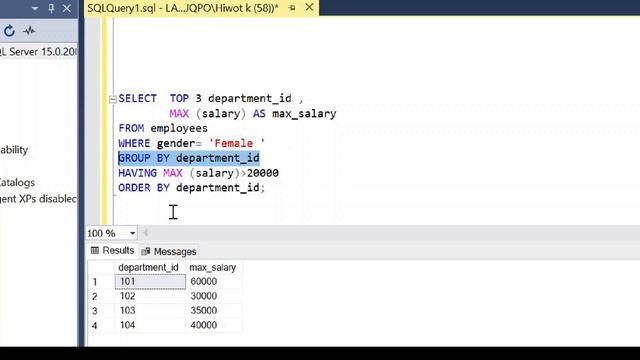Click the highlighted GROUP BY department_id line
The height and width of the screenshot is (360, 640).
pyautogui.click(x=189, y=158)
